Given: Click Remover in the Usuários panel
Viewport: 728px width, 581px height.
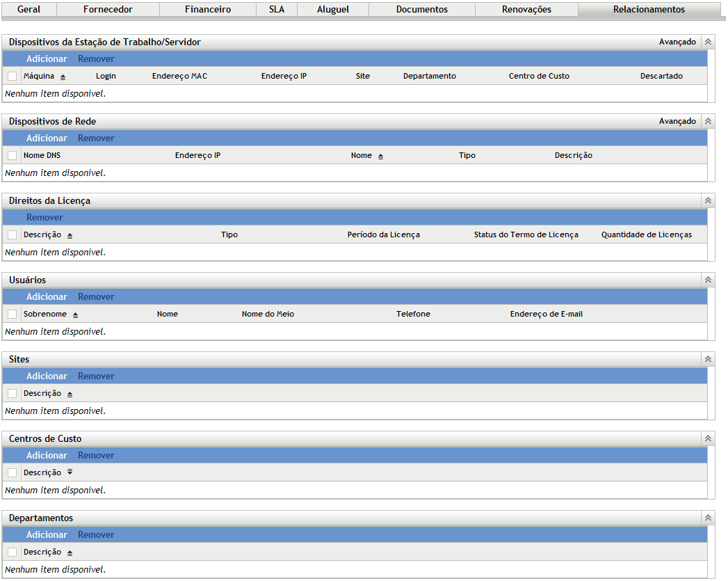Looking at the screenshot, I should click(96, 297).
